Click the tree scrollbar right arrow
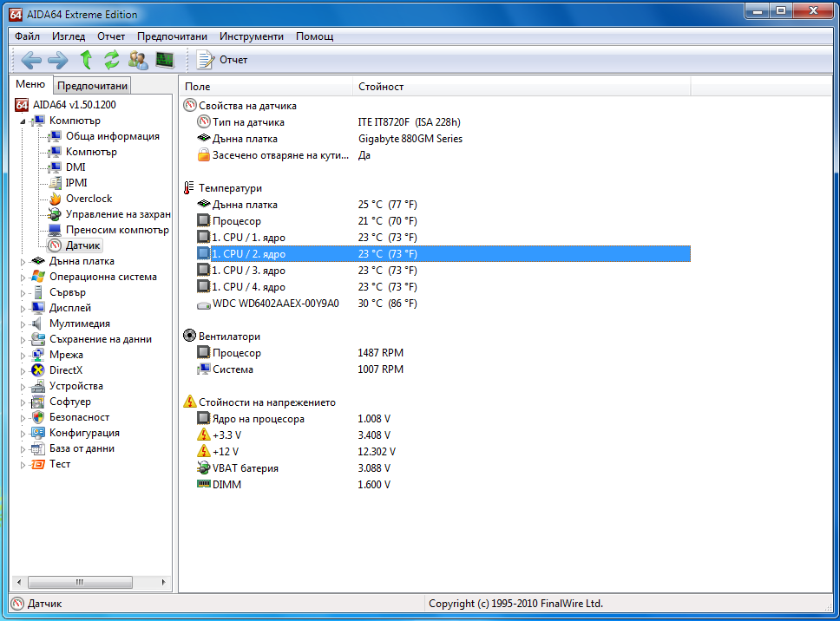The height and width of the screenshot is (621, 840). (163, 582)
